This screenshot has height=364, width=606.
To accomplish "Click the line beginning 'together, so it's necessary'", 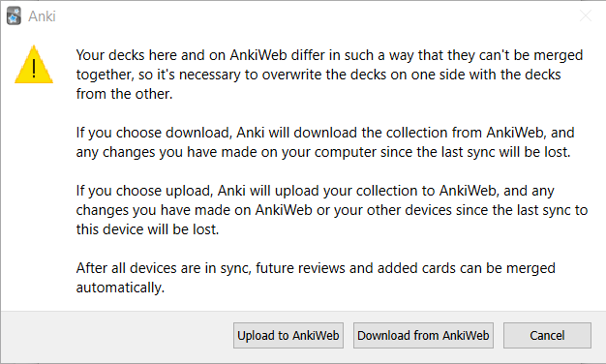I will [x=318, y=75].
